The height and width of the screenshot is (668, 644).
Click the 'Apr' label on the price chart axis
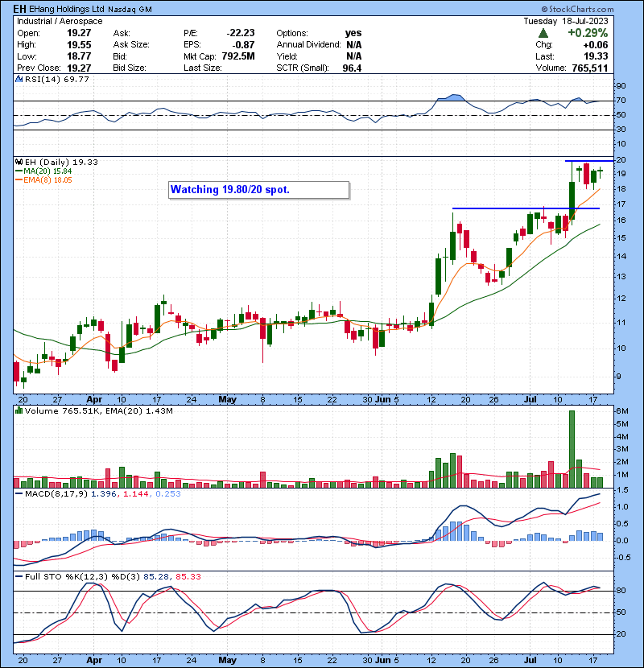[93, 400]
